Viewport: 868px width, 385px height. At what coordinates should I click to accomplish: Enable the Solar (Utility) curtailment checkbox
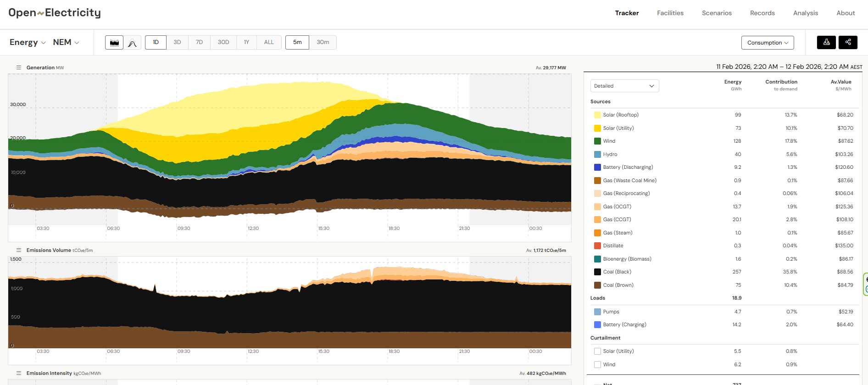tap(597, 351)
